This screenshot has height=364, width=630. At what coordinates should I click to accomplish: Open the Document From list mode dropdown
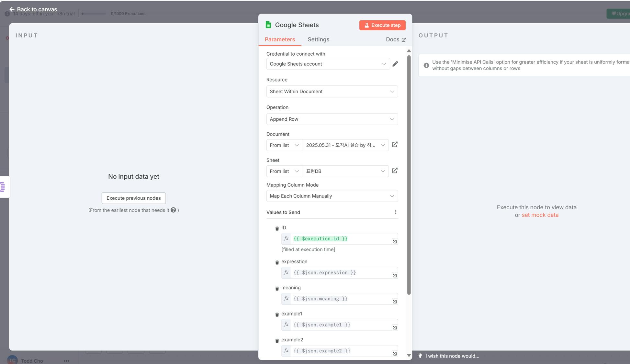pos(284,145)
